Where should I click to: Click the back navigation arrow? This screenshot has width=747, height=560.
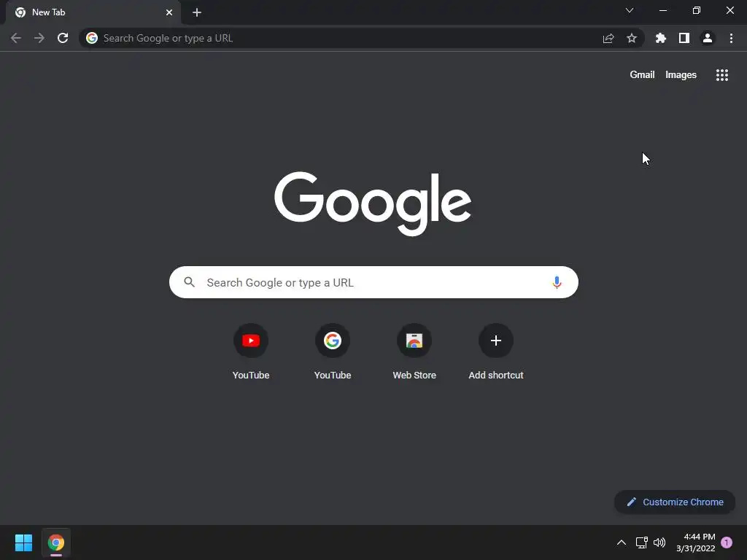[16, 38]
